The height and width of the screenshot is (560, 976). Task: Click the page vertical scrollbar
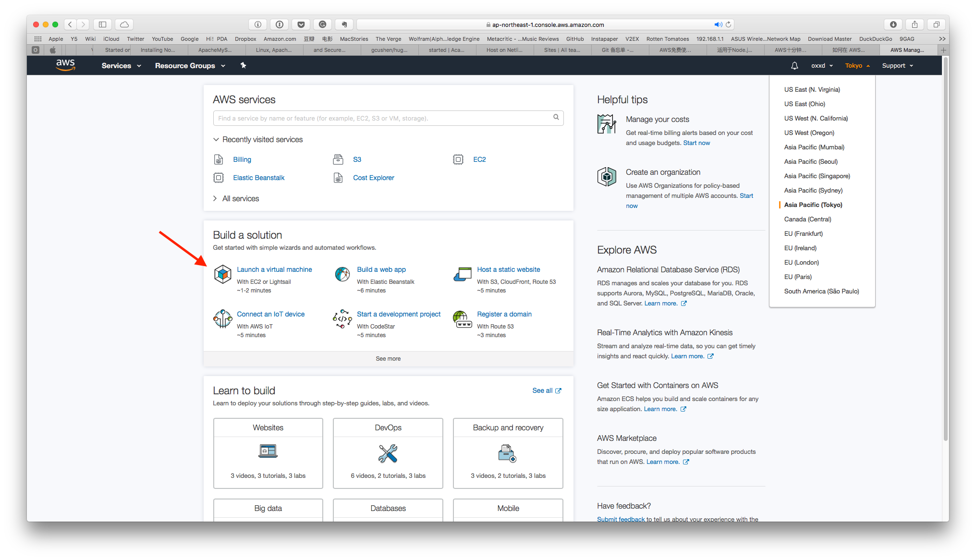(946, 249)
